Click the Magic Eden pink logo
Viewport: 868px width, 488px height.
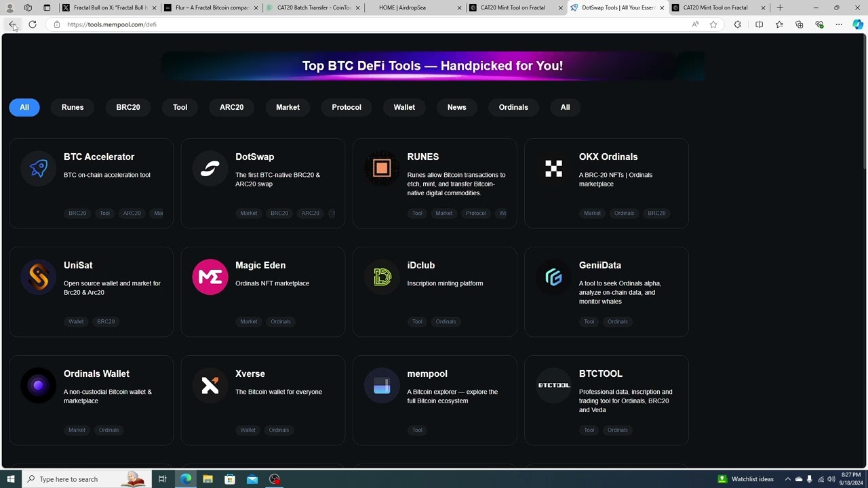(x=210, y=277)
